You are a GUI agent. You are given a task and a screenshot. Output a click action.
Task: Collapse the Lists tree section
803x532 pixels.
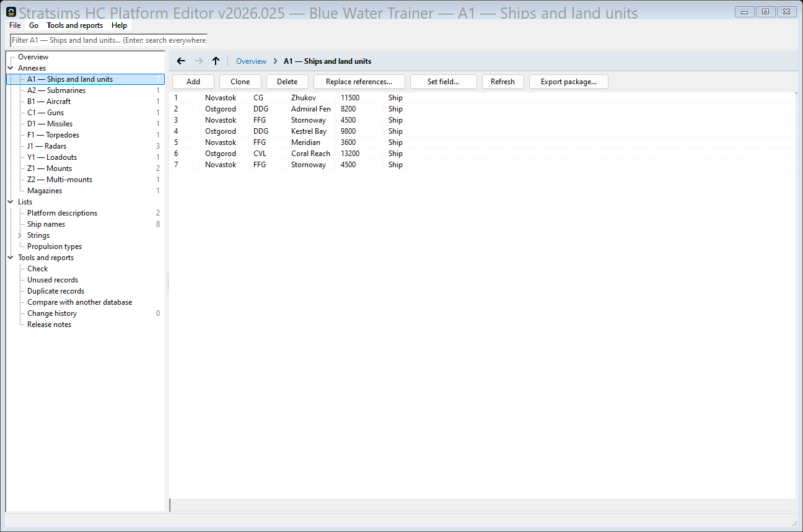[11, 202]
